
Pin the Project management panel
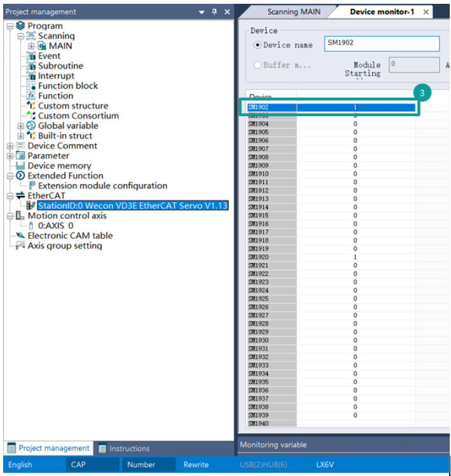[x=215, y=12]
